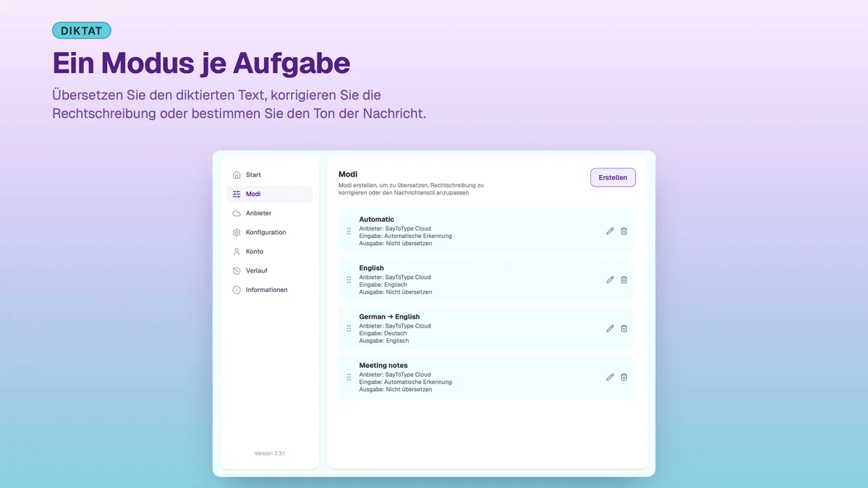This screenshot has height=488, width=868.
Task: Click the Anbieter cloud icon
Action: coord(237,213)
